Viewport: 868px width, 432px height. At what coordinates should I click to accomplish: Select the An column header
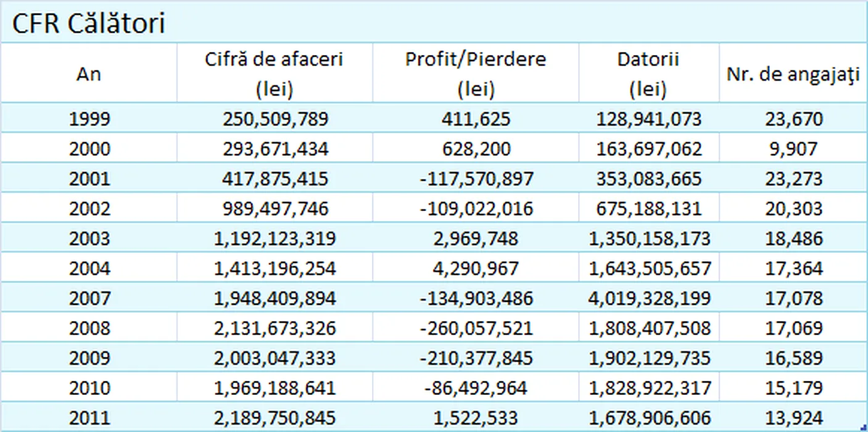coord(89,74)
